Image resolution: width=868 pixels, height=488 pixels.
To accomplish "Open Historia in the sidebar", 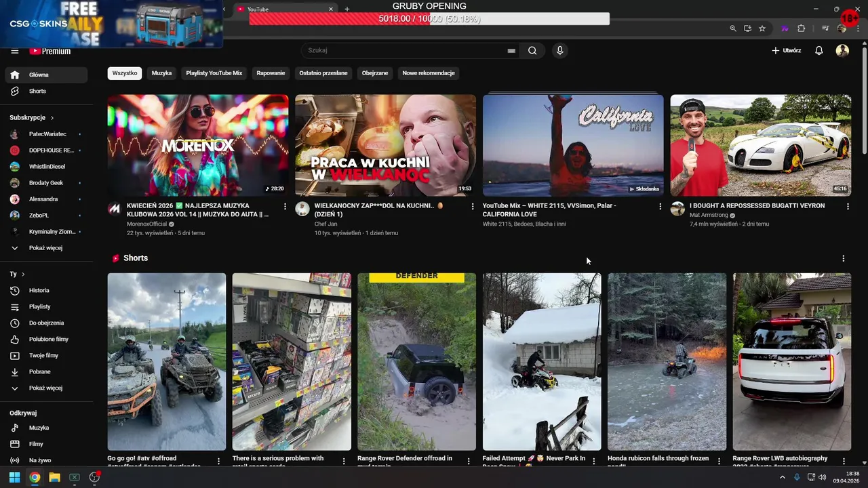I will [x=46, y=290].
